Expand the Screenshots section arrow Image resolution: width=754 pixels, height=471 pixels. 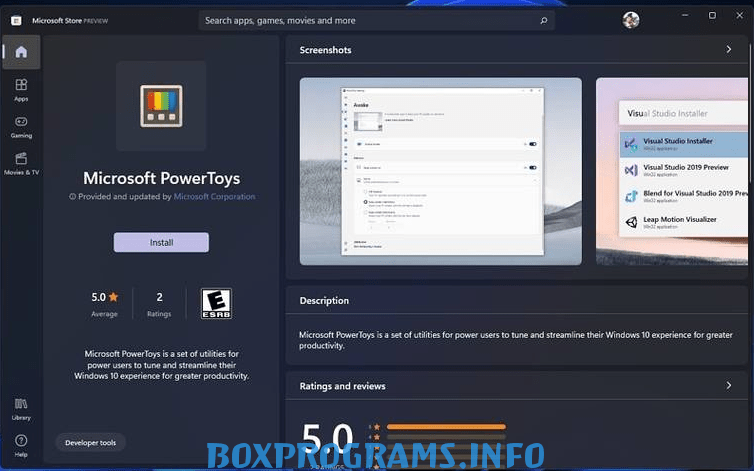pos(729,49)
